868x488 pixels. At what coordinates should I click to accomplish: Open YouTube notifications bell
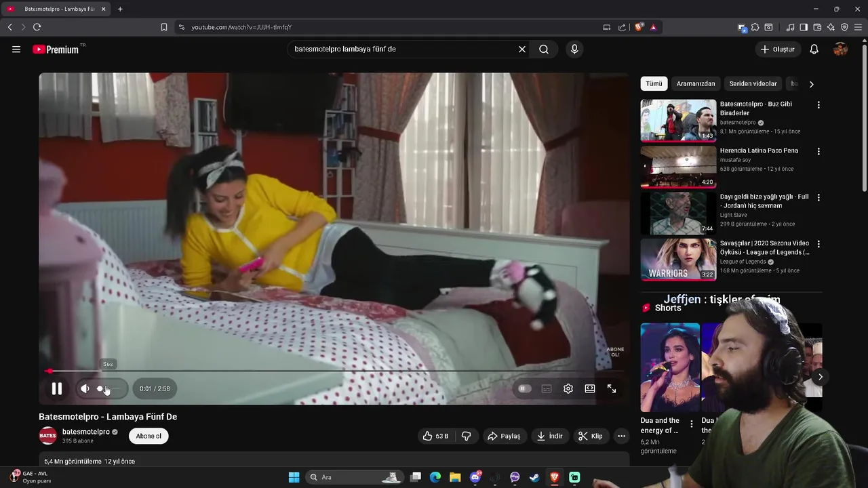pos(814,49)
